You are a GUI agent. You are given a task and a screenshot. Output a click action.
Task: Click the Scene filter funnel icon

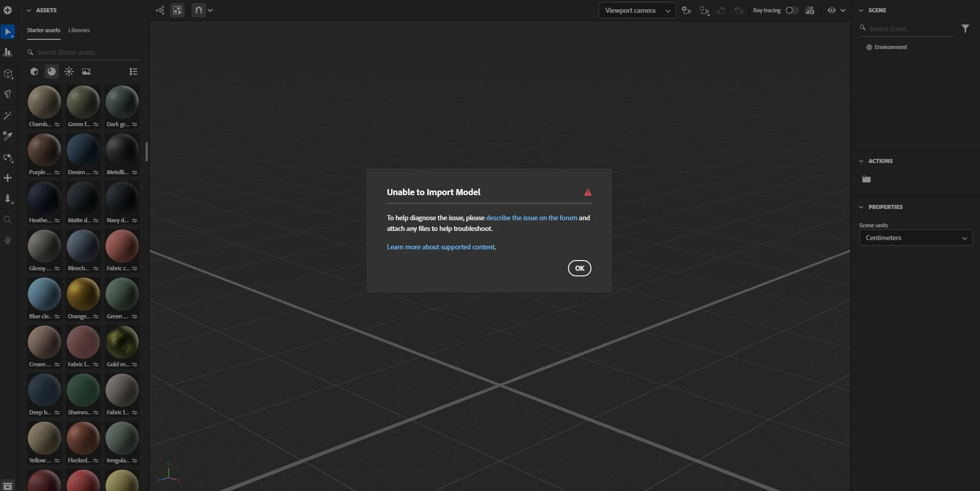tap(965, 29)
